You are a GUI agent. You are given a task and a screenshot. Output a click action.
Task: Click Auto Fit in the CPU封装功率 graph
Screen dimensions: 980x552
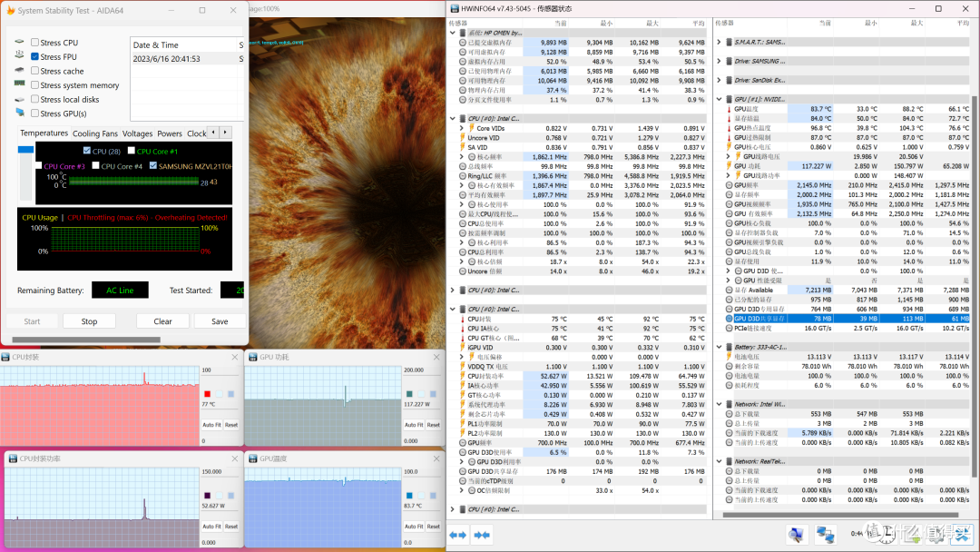tap(211, 527)
